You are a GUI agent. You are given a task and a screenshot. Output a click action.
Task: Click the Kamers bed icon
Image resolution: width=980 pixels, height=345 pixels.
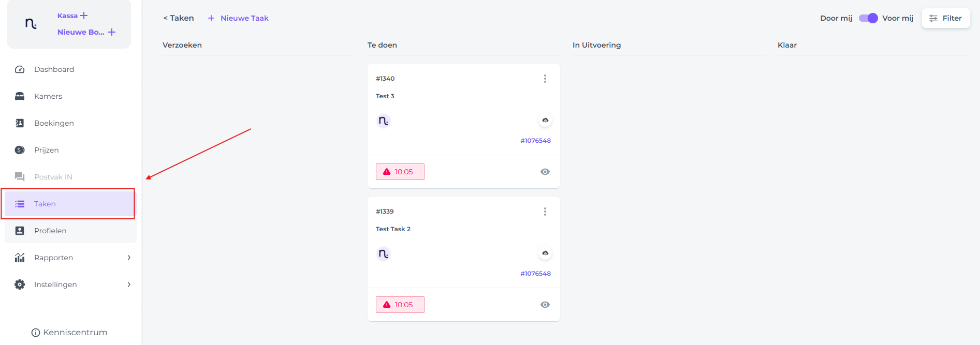[x=20, y=96]
